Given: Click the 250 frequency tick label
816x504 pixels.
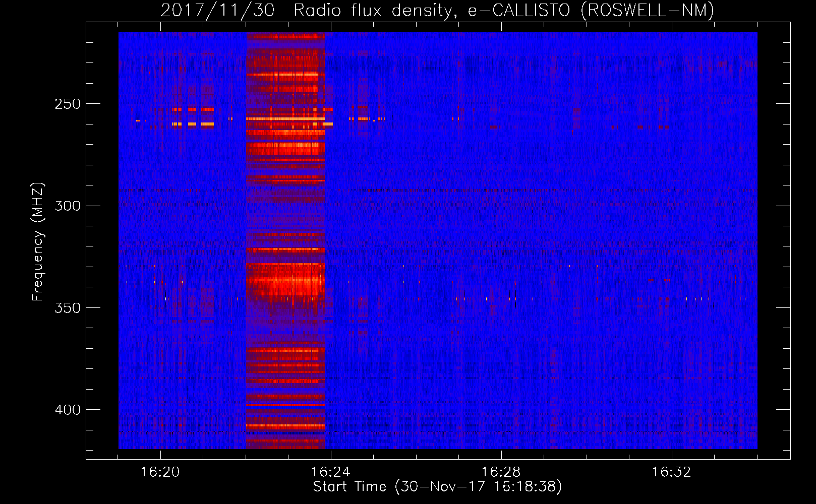Looking at the screenshot, I should (x=68, y=104).
